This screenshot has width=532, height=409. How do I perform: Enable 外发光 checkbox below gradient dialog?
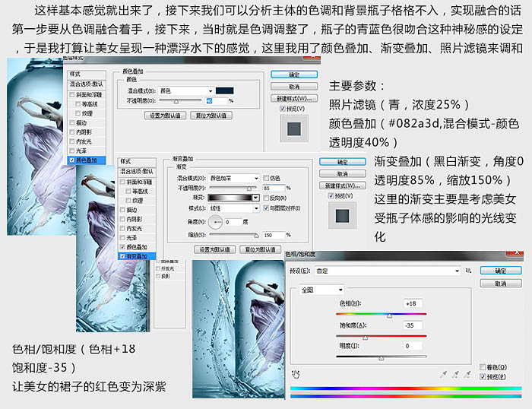[x=158, y=268]
